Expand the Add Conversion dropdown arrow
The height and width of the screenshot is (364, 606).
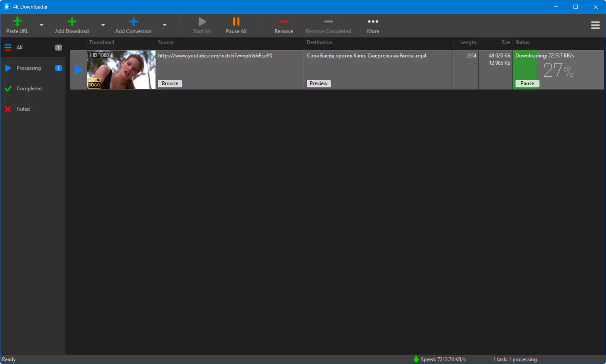(x=165, y=25)
